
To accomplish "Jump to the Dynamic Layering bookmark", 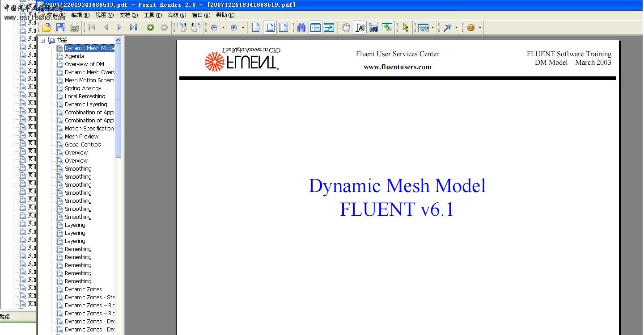I will tap(86, 105).
